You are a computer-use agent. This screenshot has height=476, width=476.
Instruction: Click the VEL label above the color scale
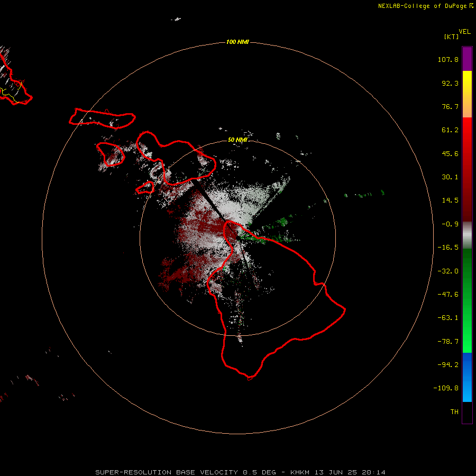(464, 31)
